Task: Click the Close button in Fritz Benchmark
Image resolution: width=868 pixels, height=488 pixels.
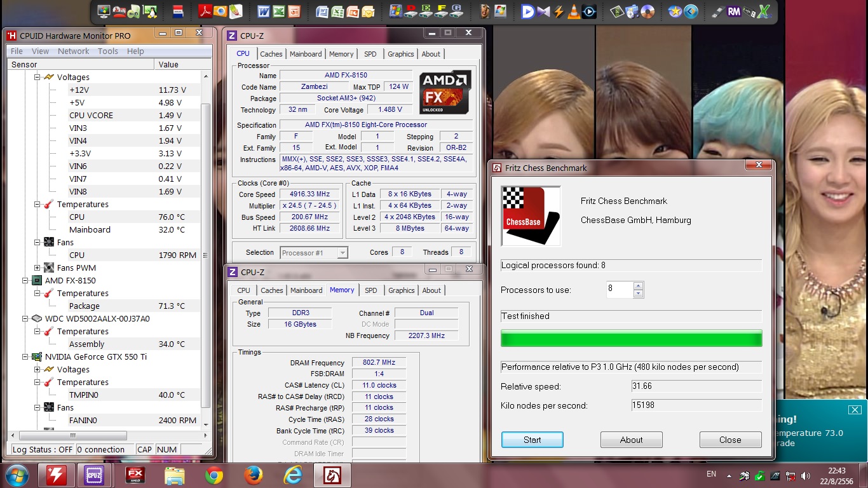Action: [730, 440]
